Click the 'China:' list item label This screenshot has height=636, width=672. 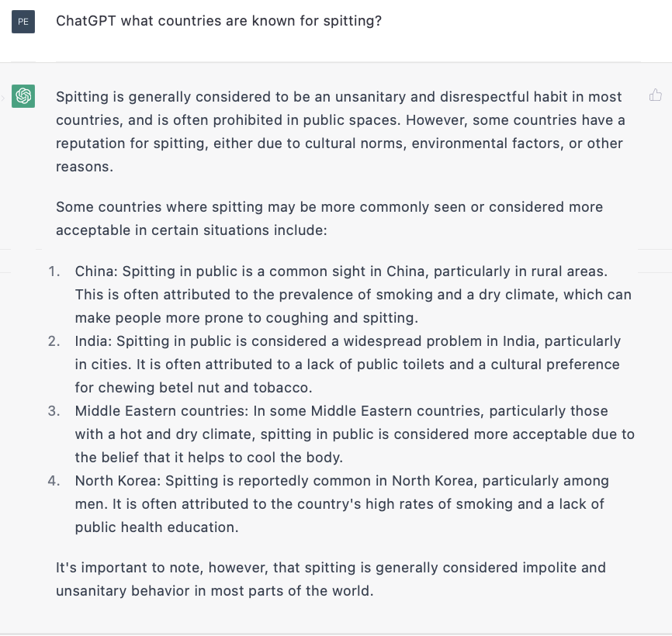[x=96, y=271]
